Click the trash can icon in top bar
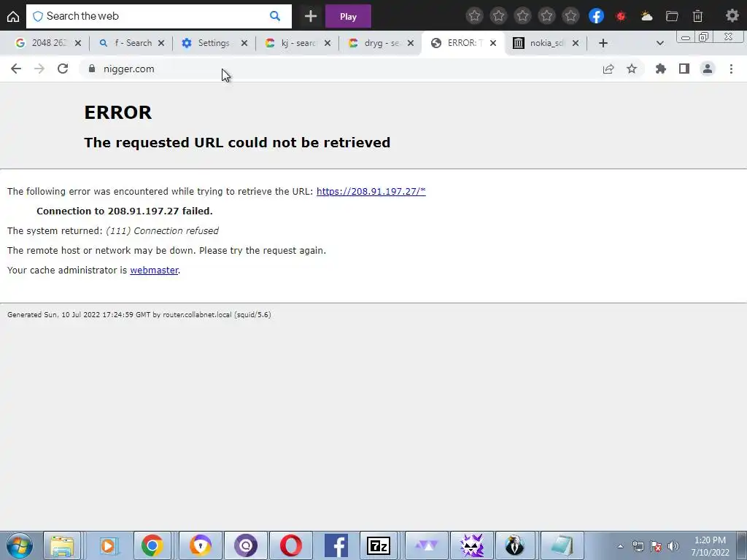This screenshot has width=747, height=560. click(x=697, y=16)
